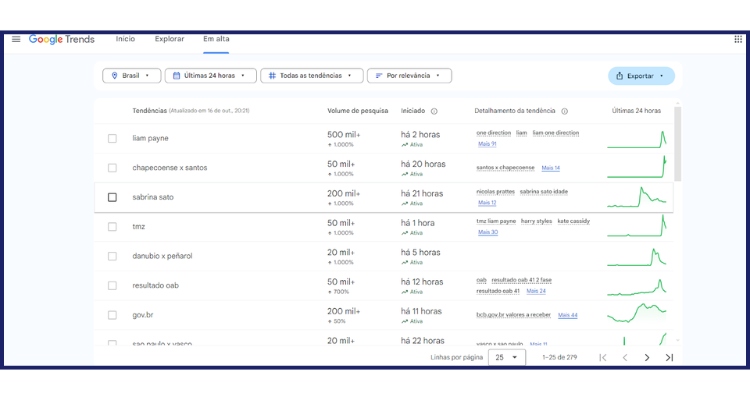
Task: Switch to the Explorar tab
Action: 169,39
